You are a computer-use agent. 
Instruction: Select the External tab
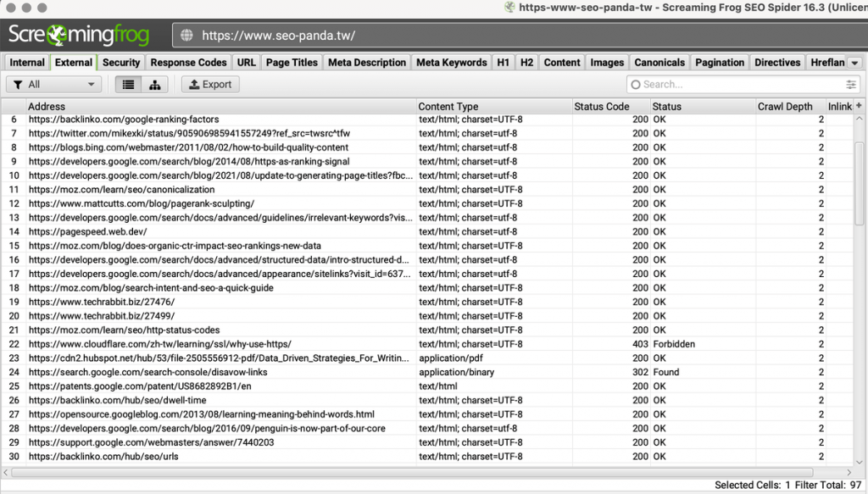click(74, 63)
